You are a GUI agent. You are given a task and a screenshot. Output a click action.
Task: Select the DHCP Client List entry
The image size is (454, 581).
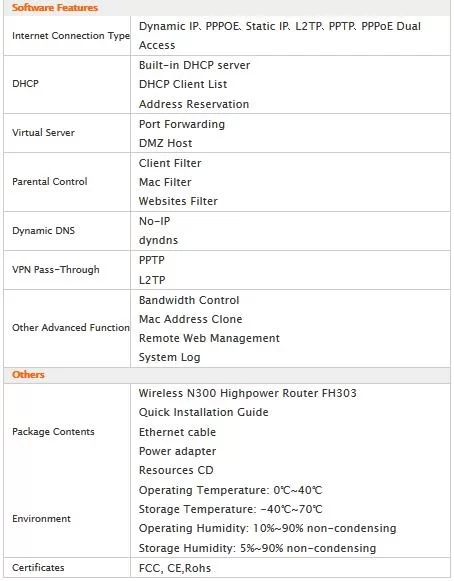[x=183, y=84]
